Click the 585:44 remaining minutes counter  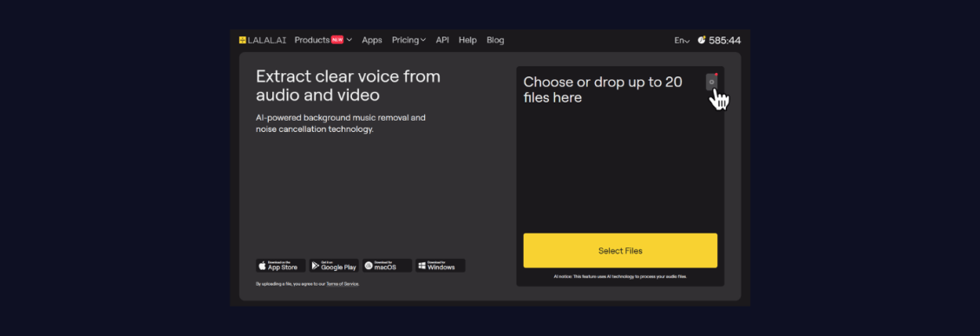pyautogui.click(x=725, y=40)
